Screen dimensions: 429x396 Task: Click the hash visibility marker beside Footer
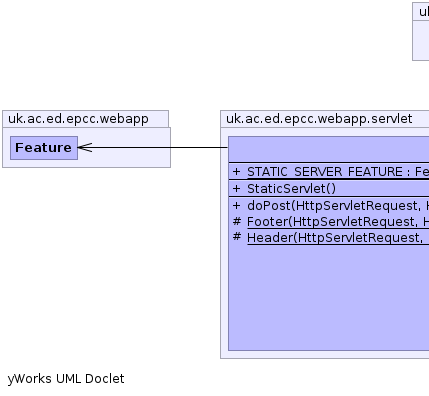click(237, 221)
